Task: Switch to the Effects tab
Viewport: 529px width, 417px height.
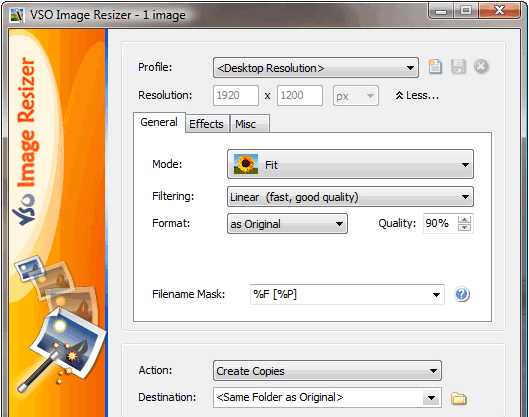Action: [x=206, y=124]
